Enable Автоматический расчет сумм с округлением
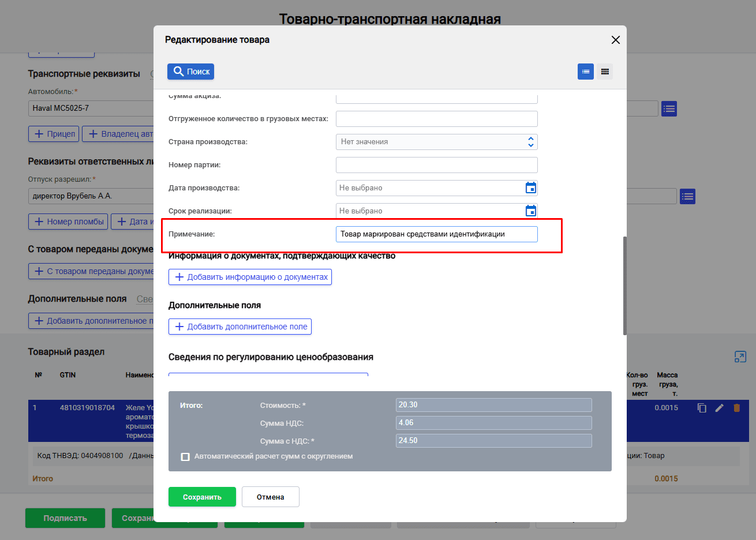This screenshot has height=540, width=756. click(185, 457)
